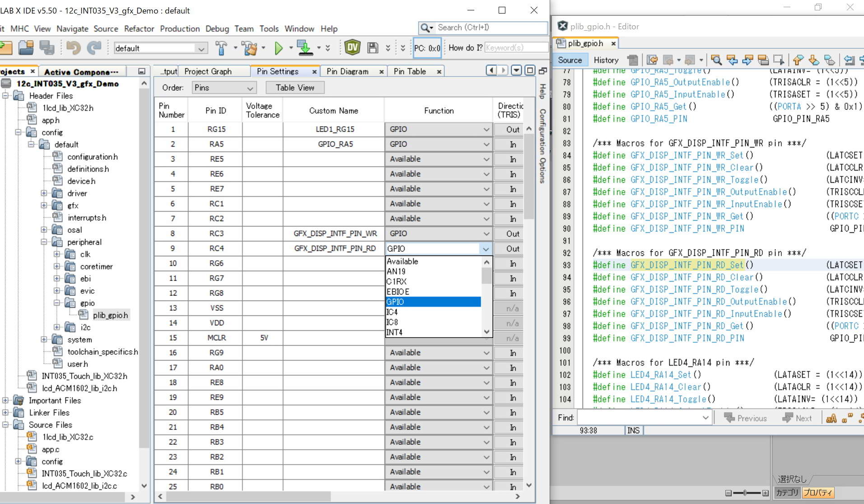Click the Build Project hammer icon
Viewport: 864px width, 504px height.
(x=221, y=47)
